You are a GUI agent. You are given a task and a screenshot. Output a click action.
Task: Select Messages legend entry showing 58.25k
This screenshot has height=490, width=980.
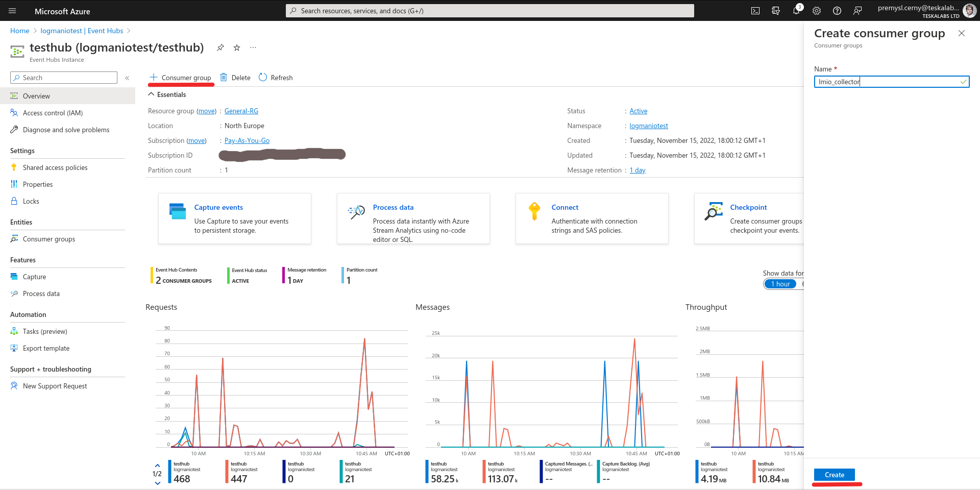[443, 472]
